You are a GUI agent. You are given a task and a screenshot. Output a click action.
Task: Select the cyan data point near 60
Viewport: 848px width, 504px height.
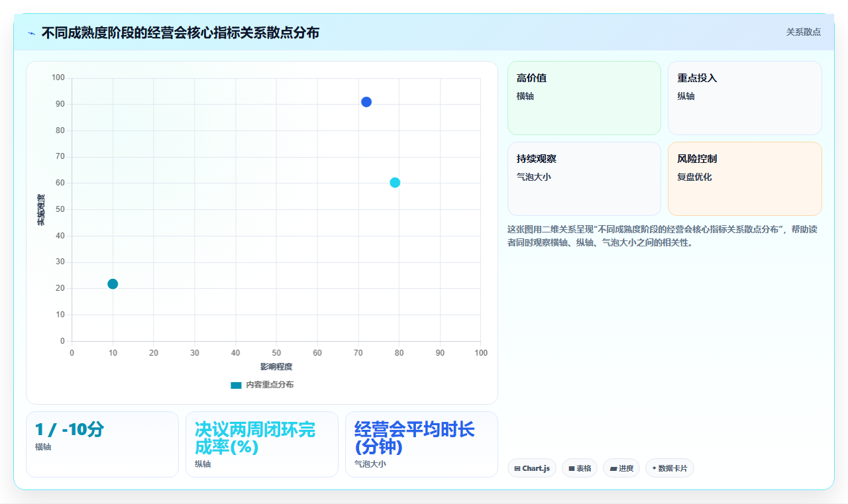pyautogui.click(x=395, y=183)
